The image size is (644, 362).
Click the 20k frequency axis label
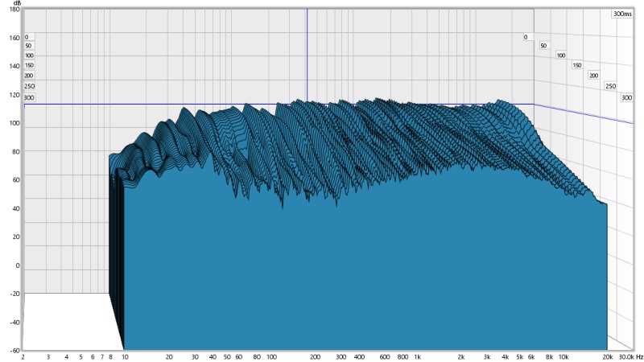point(608,356)
